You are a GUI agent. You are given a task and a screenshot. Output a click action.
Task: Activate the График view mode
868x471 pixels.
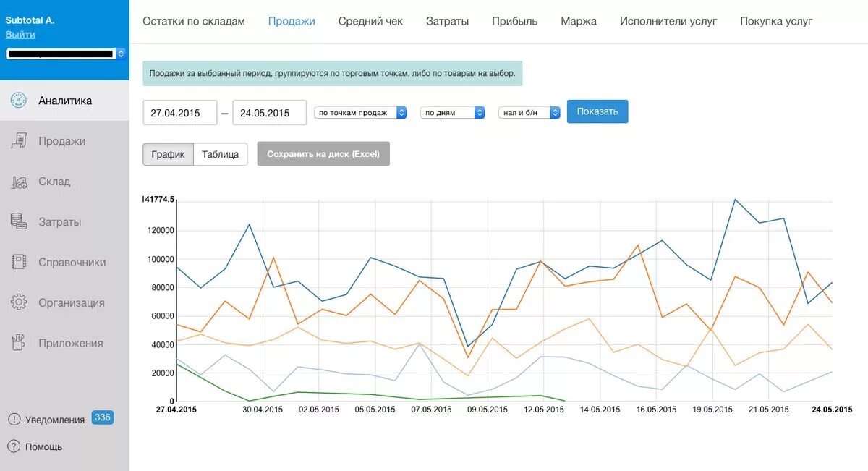[168, 153]
